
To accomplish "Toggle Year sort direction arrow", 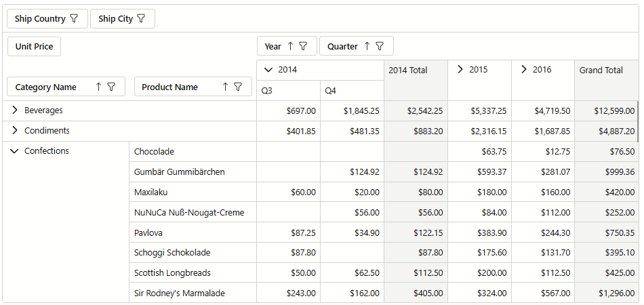I will click(290, 46).
